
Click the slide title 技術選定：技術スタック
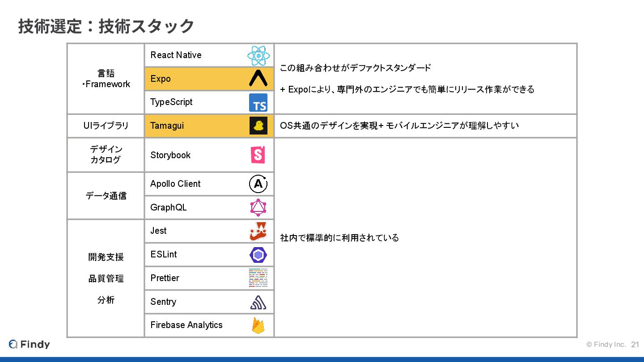click(x=106, y=26)
